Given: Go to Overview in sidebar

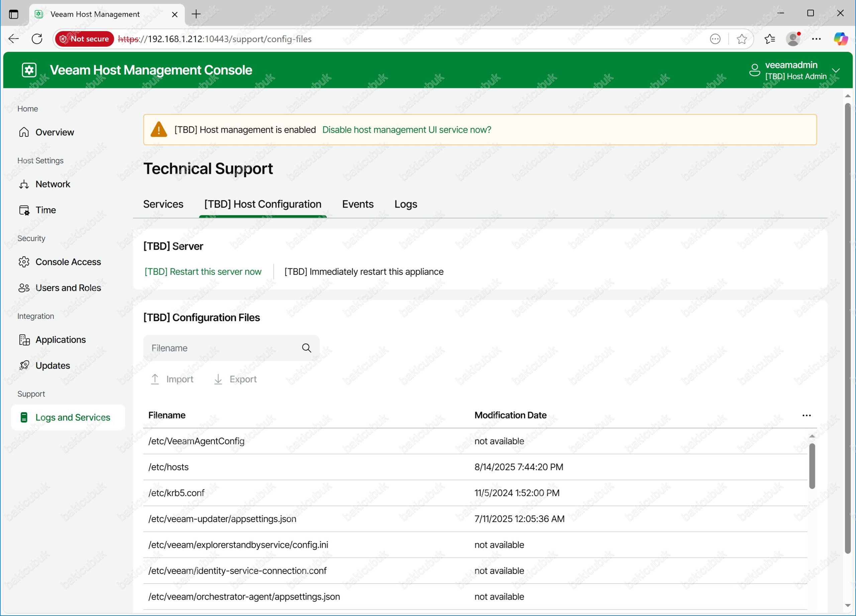Looking at the screenshot, I should tap(55, 132).
